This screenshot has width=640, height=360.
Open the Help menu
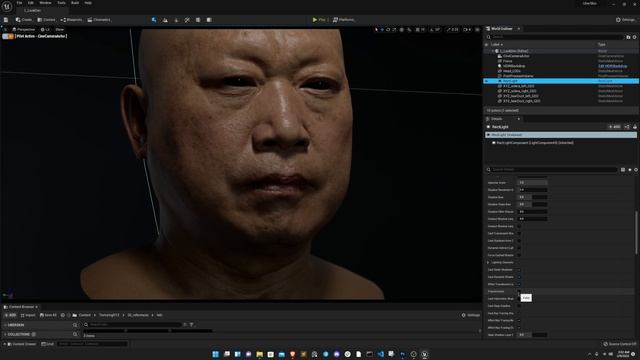coord(88,3)
